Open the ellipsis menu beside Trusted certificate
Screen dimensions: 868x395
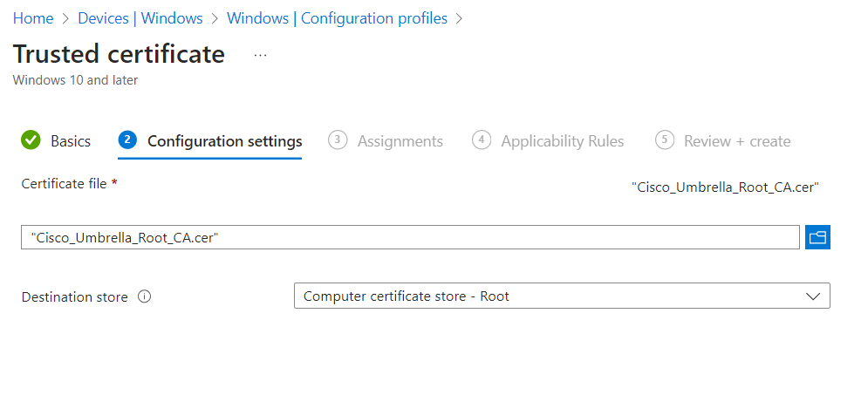pos(260,55)
